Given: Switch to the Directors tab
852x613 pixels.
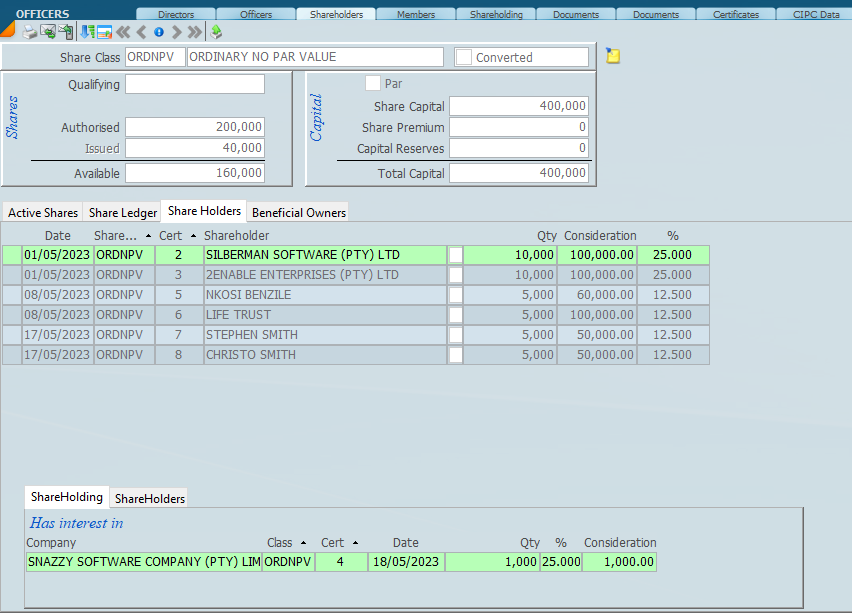Looking at the screenshot, I should coord(176,14).
